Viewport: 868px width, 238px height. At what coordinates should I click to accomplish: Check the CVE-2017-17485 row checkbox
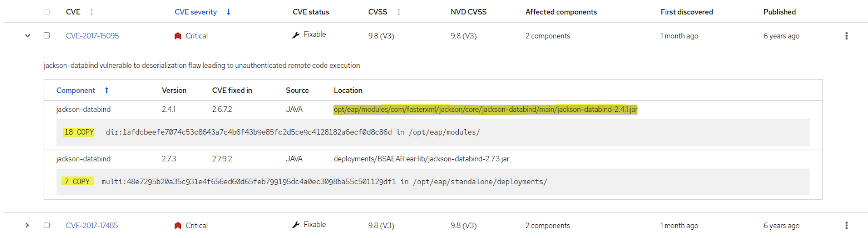(x=47, y=226)
